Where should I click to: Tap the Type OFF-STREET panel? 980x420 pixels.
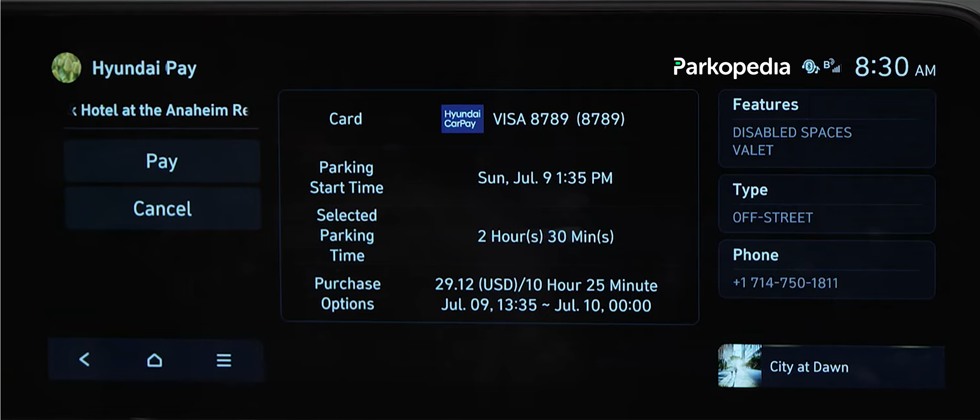point(826,204)
